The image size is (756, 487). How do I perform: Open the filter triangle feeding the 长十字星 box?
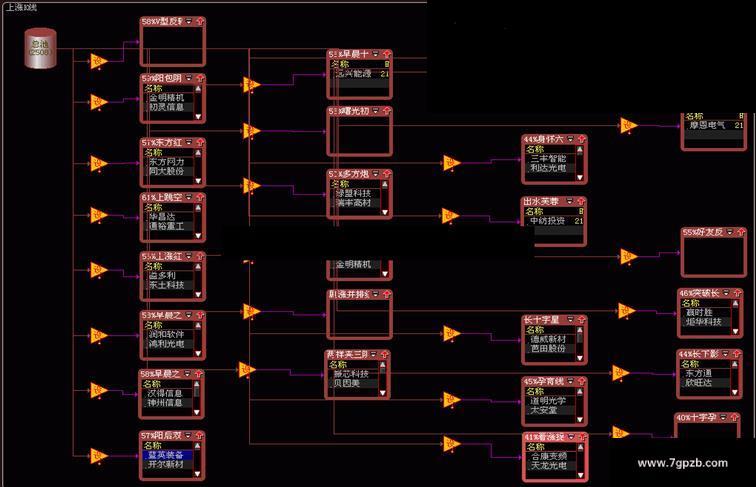pos(451,334)
